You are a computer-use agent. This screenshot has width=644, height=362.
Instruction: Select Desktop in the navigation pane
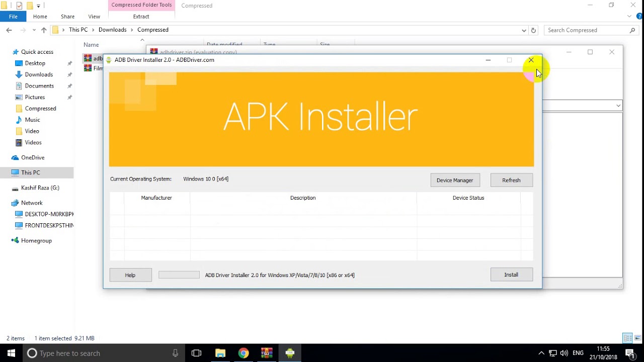35,63
